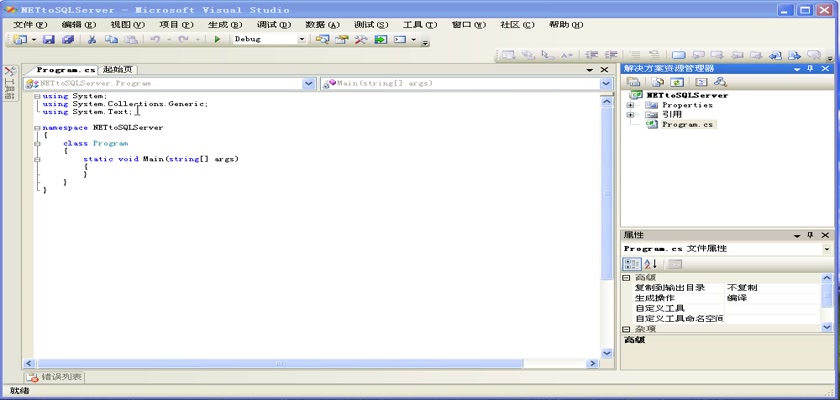
Task: Click the Refresh icon in Solution Explorer
Action: (677, 82)
